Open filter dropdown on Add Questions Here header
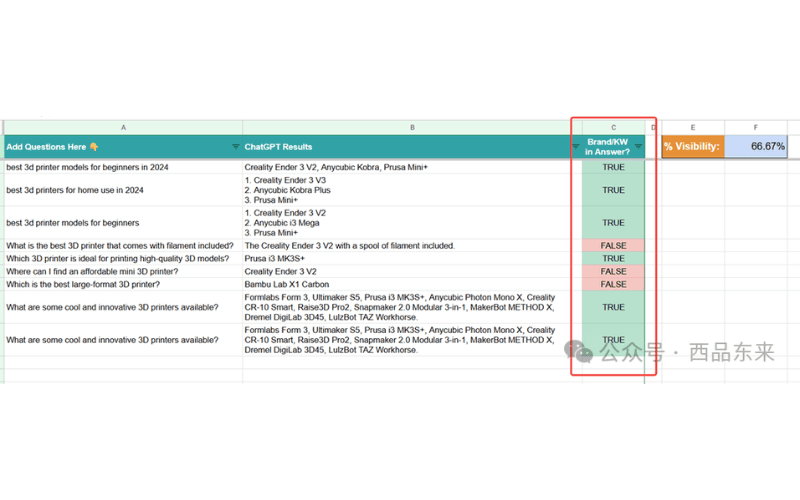Screen dimensions: 800x500 pos(235,147)
